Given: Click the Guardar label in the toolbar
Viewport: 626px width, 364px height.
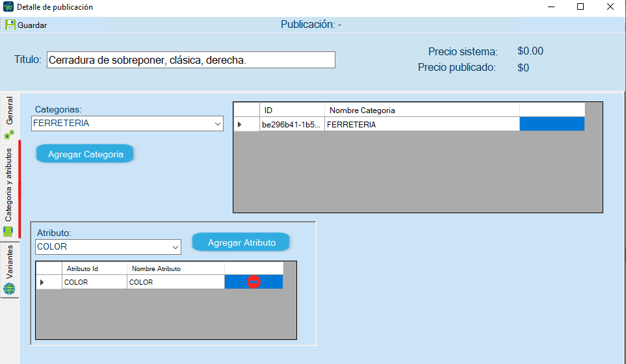Looking at the screenshot, I should click(x=32, y=25).
